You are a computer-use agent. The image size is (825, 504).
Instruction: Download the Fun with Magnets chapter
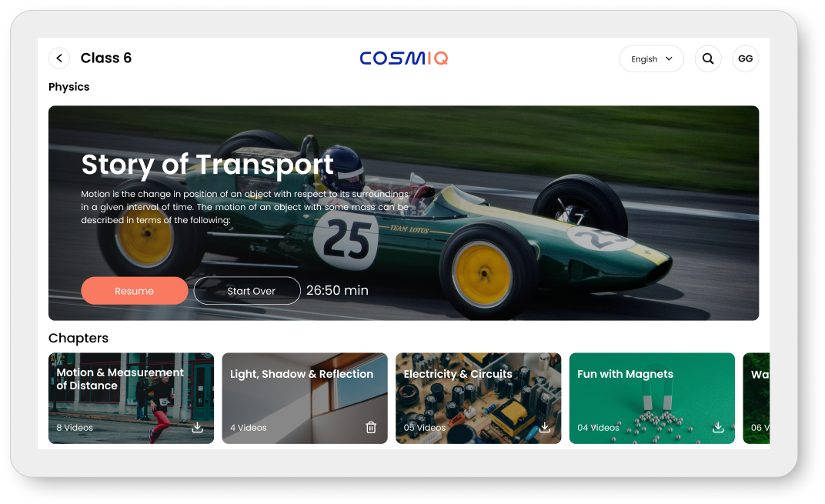(718, 427)
